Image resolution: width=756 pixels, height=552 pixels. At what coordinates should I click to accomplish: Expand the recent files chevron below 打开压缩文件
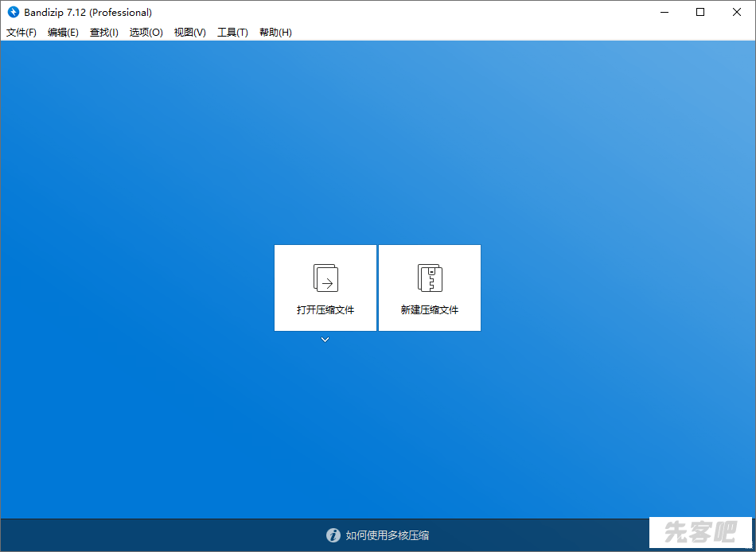tap(325, 340)
